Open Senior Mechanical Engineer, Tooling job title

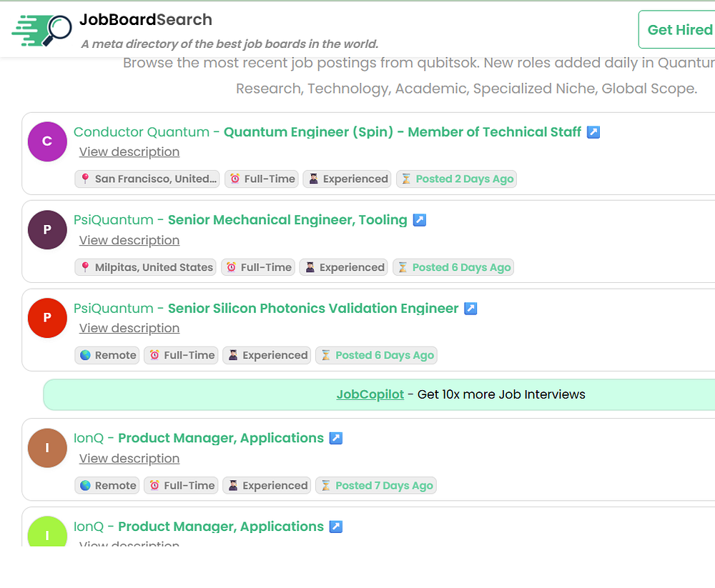click(x=287, y=220)
